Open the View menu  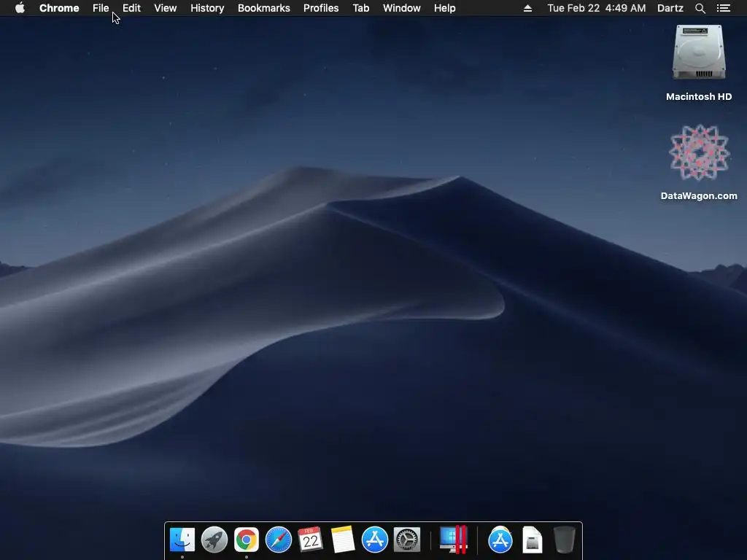(166, 8)
